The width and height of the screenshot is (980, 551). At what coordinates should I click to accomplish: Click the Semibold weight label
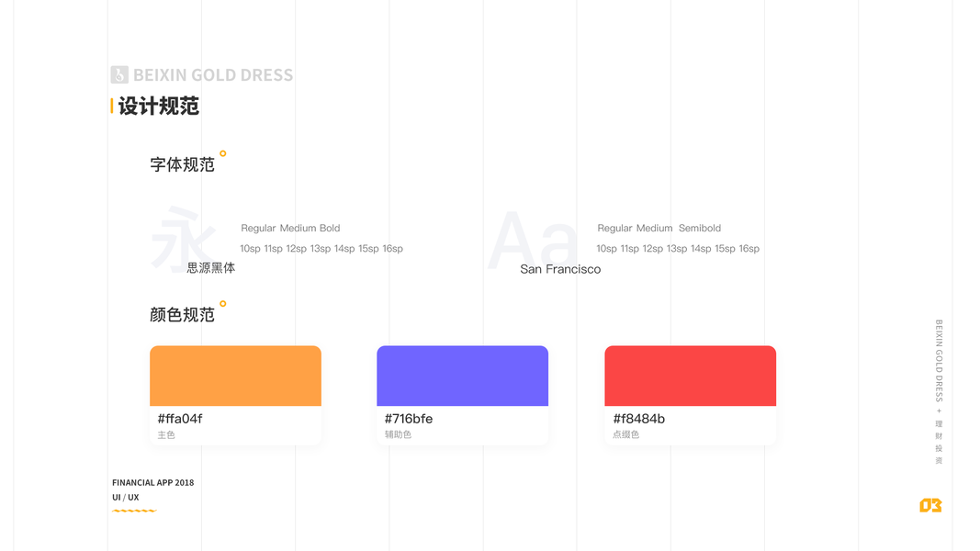click(700, 228)
